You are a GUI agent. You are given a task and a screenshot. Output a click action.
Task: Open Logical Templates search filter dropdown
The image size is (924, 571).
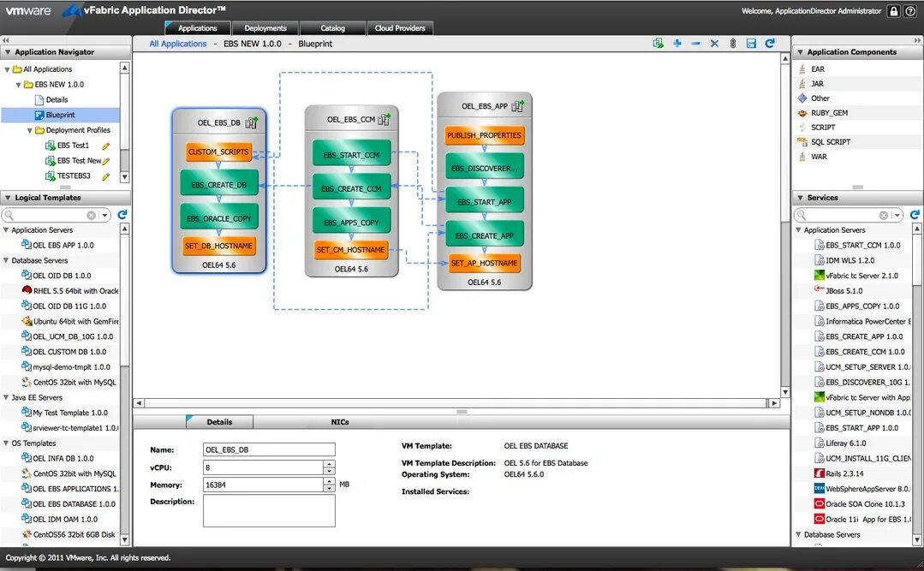coord(104,216)
